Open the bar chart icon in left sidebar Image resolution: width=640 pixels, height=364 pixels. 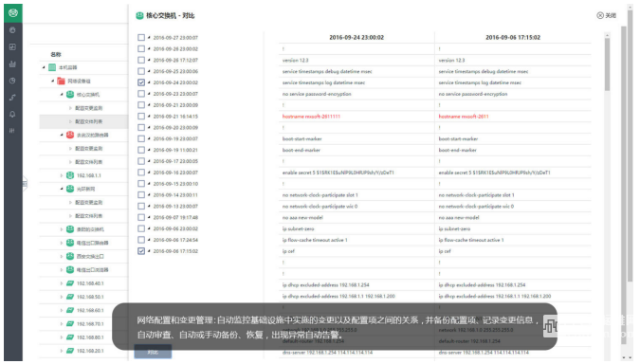12,64
